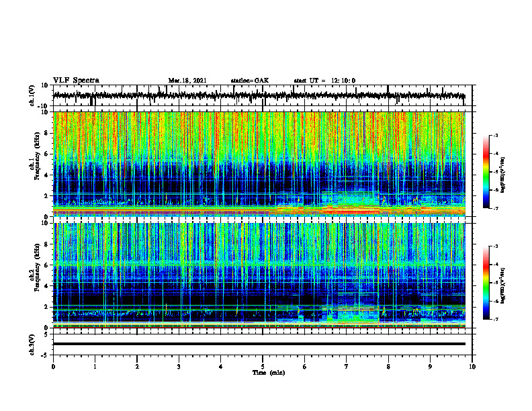Click the "6" kHz tick on ch.1 frequency axis

[x=47, y=154]
